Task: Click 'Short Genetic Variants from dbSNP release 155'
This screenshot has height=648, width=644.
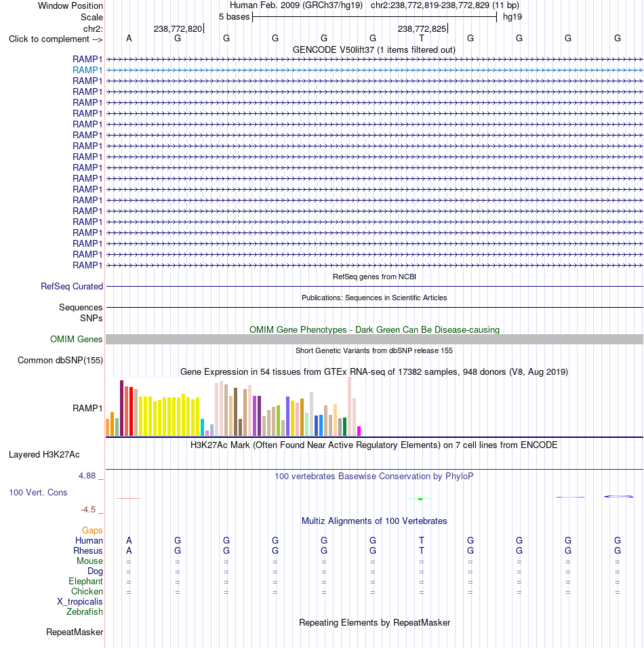Action: coord(374,351)
